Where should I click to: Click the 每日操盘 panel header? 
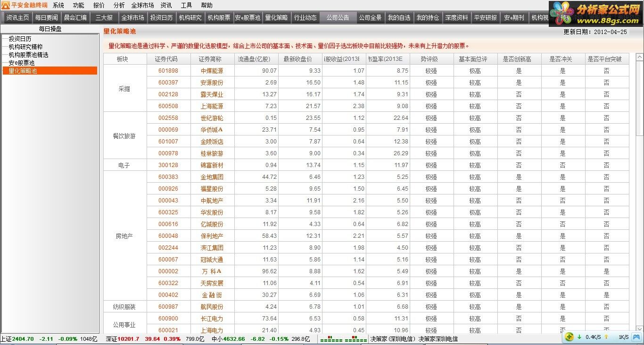(50, 29)
